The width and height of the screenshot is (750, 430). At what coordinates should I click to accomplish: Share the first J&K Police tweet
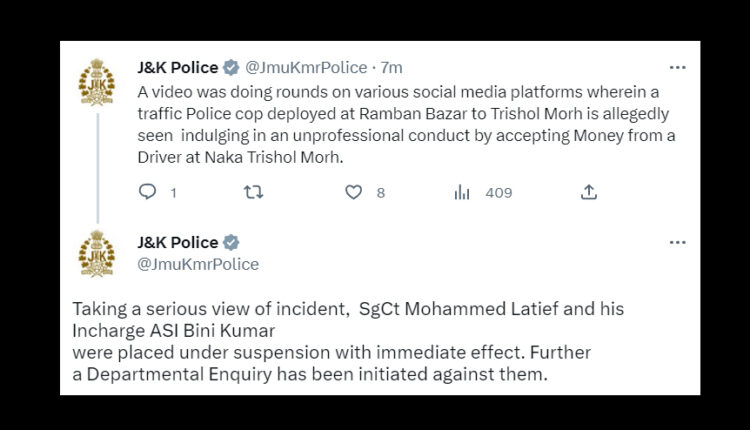tap(589, 192)
